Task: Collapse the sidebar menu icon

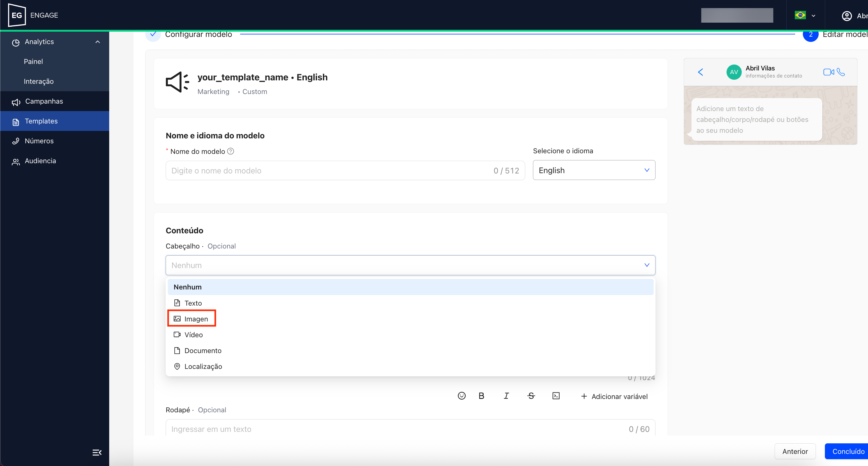Action: 97,452
